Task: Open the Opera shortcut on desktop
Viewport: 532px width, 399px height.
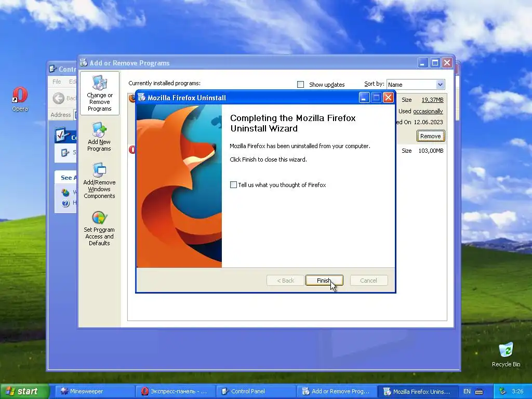Action: pyautogui.click(x=20, y=99)
